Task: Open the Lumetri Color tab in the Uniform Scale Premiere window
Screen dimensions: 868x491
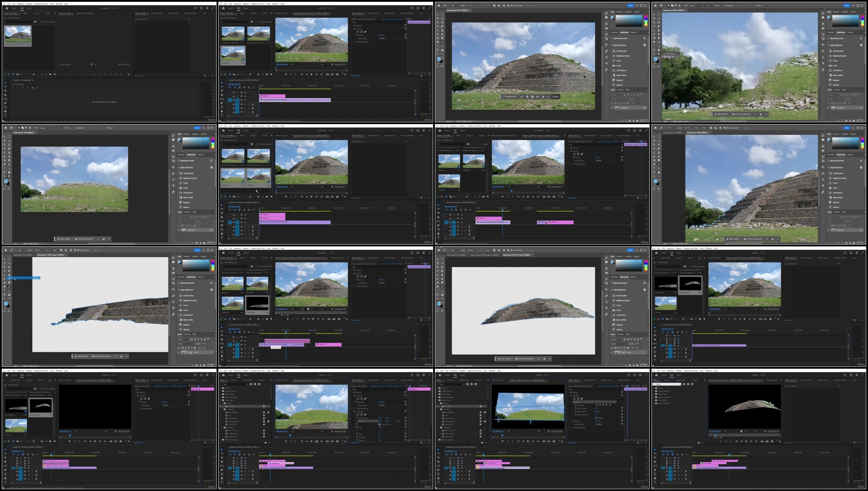Action: coord(247,380)
